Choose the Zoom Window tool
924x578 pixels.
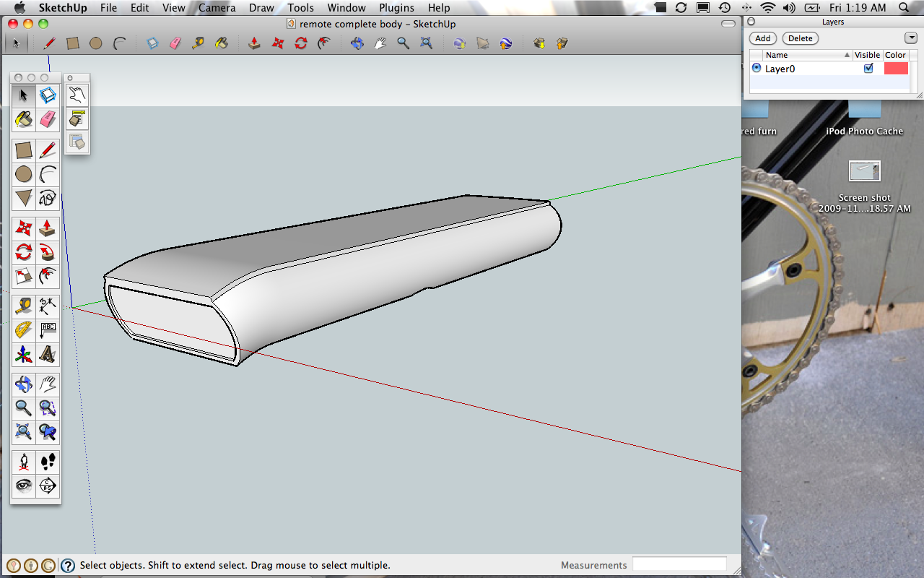(48, 408)
